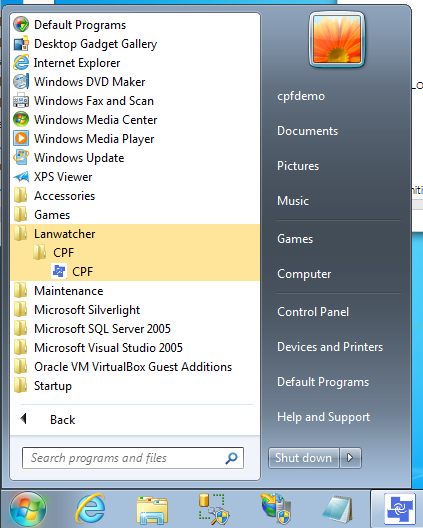Open Shut down options arrow
The width and height of the screenshot is (423, 528).
coord(351,458)
